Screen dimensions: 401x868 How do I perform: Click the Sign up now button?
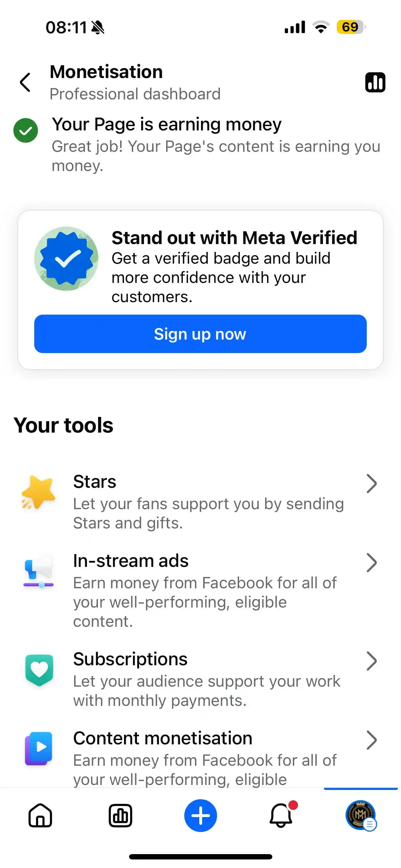[200, 334]
